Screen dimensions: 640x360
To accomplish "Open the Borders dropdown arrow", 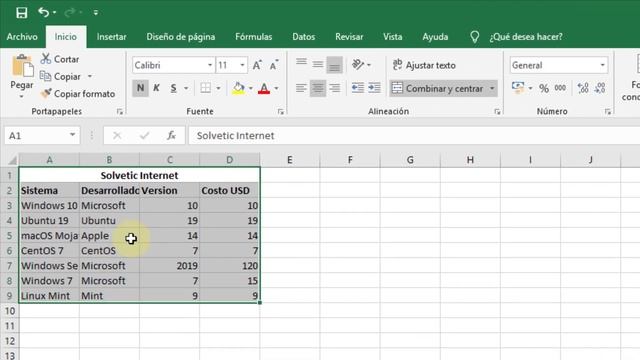I will click(x=218, y=88).
